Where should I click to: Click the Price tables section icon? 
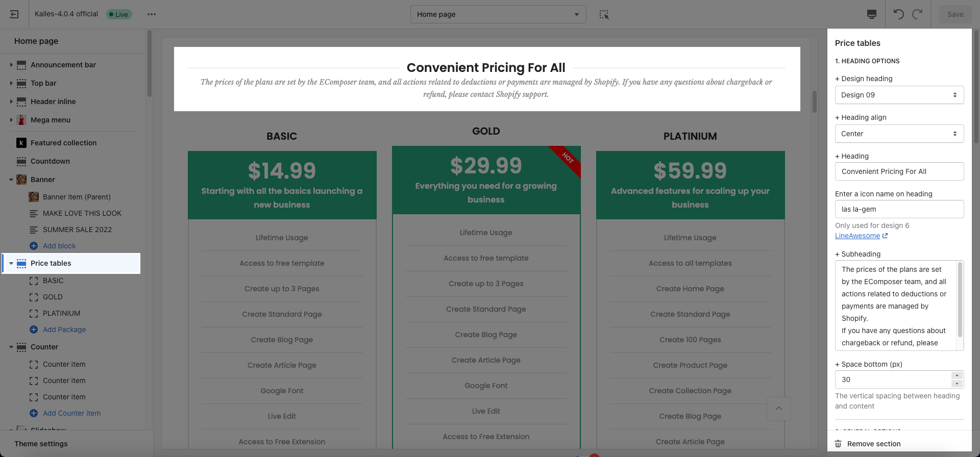21,263
